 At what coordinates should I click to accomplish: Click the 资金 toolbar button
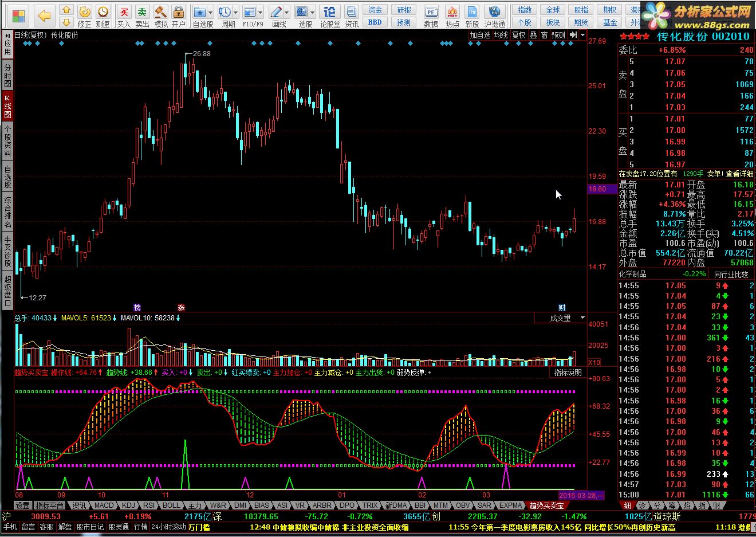tap(375, 10)
